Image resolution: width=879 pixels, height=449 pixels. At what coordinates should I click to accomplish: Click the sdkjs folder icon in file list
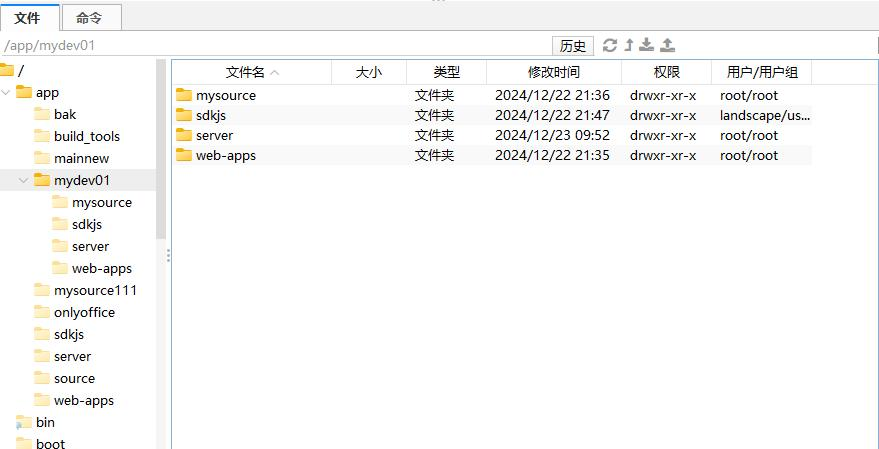click(184, 115)
